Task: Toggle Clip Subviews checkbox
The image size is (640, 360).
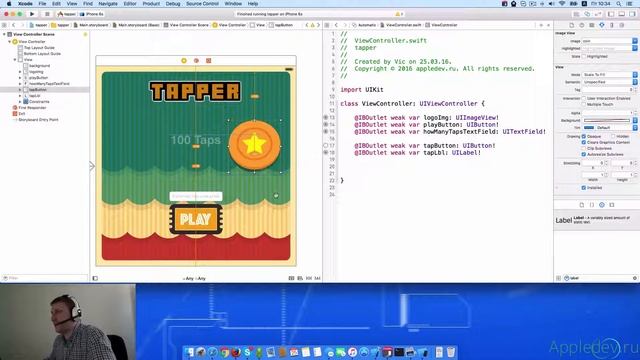Action: click(584, 149)
